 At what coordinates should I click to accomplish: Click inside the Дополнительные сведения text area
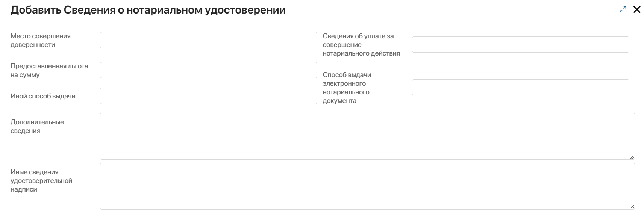point(367,136)
